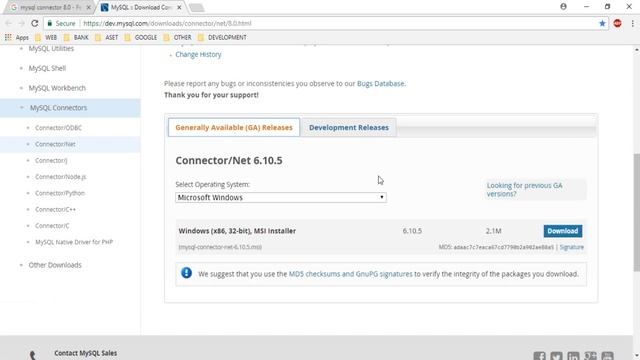Expand Other Downloads in the sidebar
The height and width of the screenshot is (360, 640).
click(x=55, y=265)
